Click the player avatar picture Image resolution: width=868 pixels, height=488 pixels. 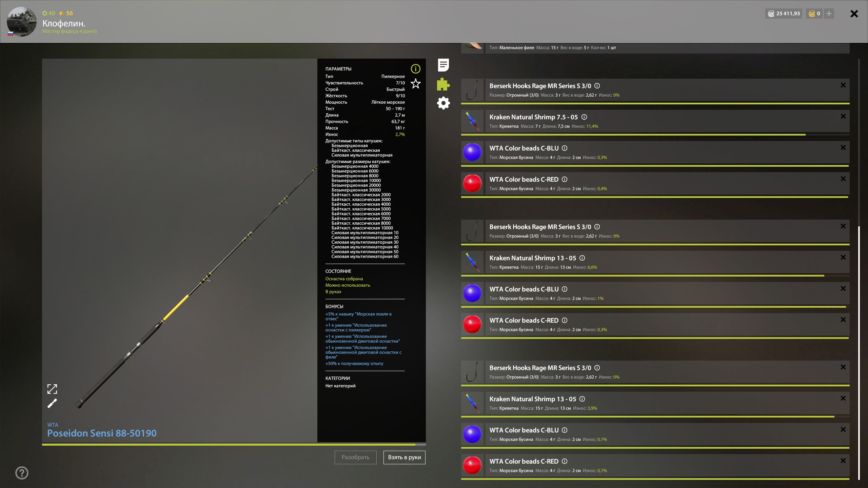click(x=22, y=21)
